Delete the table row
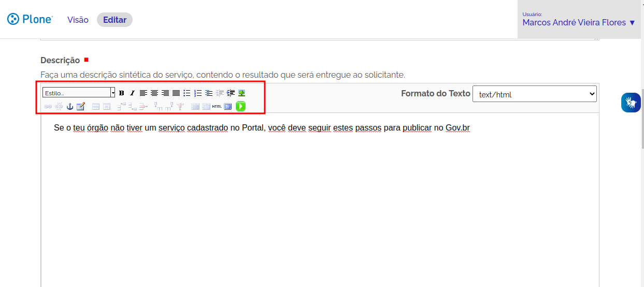644x287 pixels. point(144,106)
